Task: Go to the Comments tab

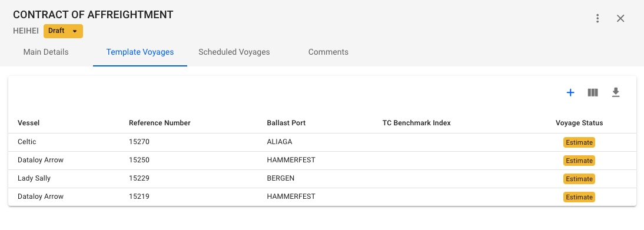Action: coord(328,52)
